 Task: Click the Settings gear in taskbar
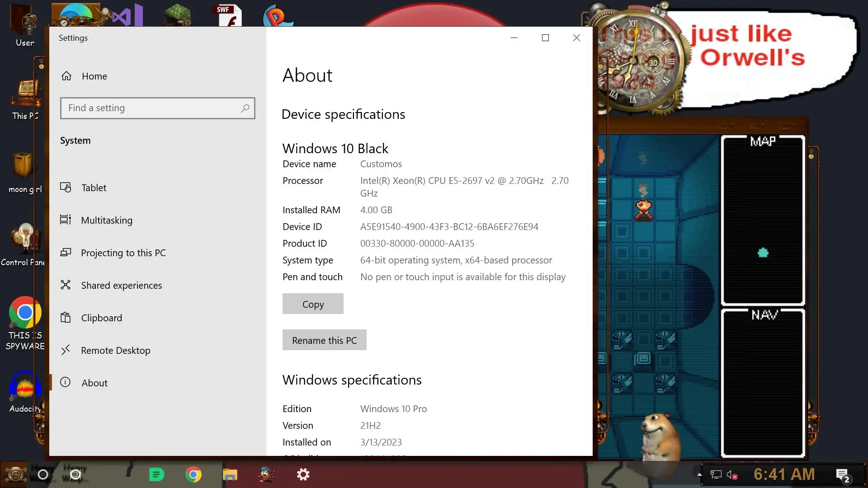pyautogui.click(x=303, y=474)
